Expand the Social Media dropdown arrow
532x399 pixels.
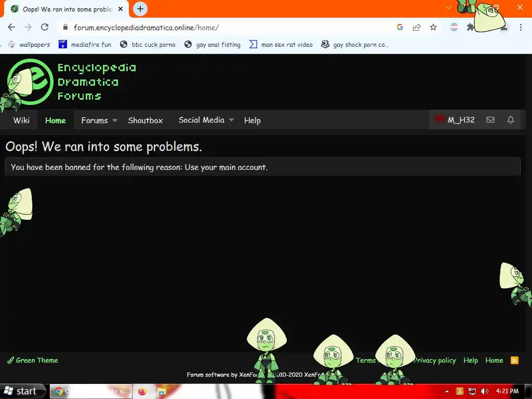(x=231, y=120)
